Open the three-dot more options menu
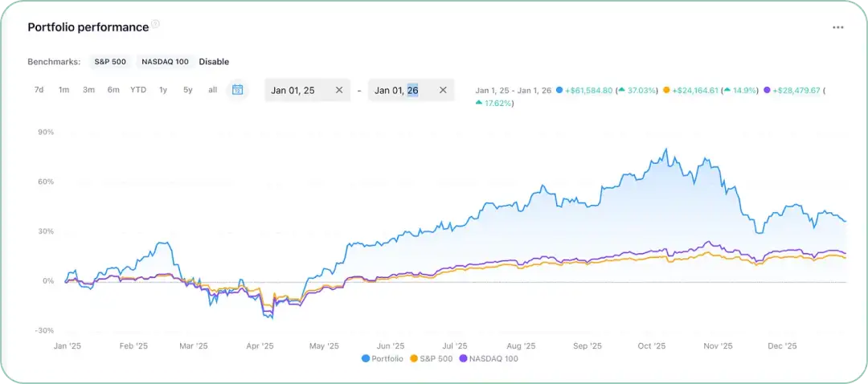This screenshot has width=868, height=384. [838, 27]
